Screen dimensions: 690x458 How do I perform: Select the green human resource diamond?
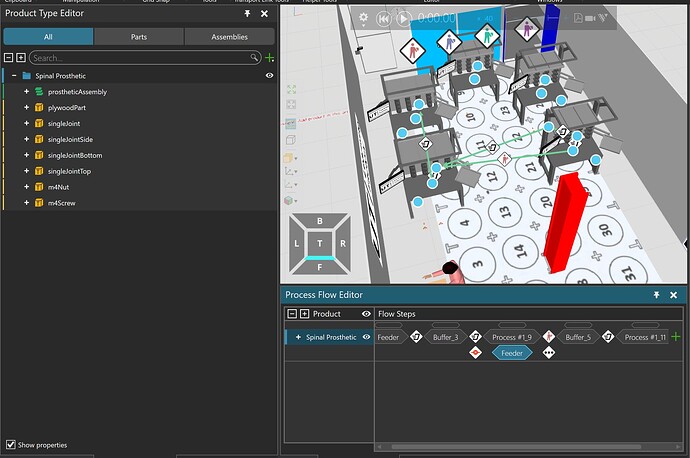point(487,35)
